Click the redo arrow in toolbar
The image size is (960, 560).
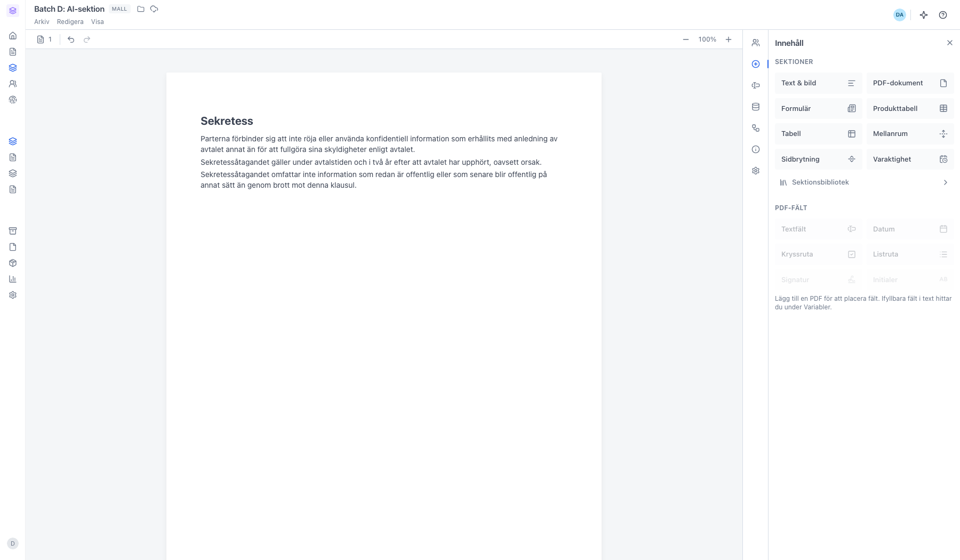click(x=87, y=39)
